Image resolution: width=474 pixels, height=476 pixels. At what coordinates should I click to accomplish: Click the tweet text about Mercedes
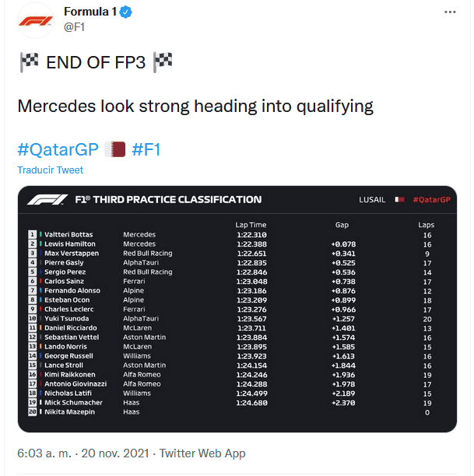coord(195,106)
